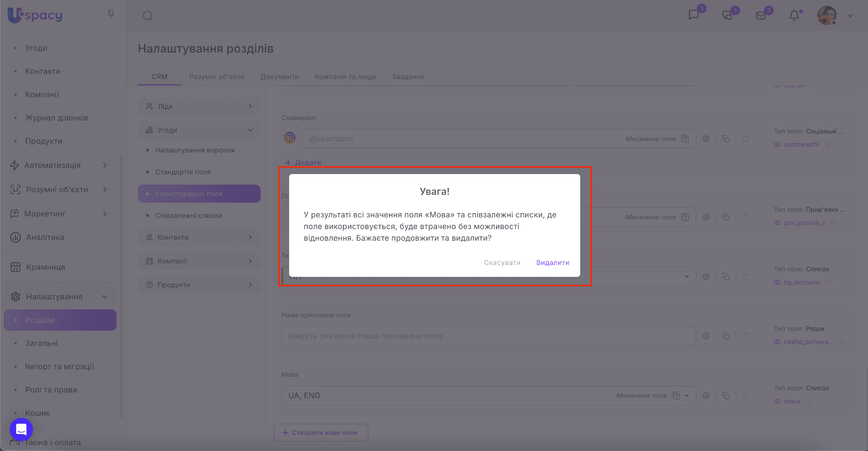Open the notifications bell
Screen dimensions: 868x451
[x=794, y=16]
